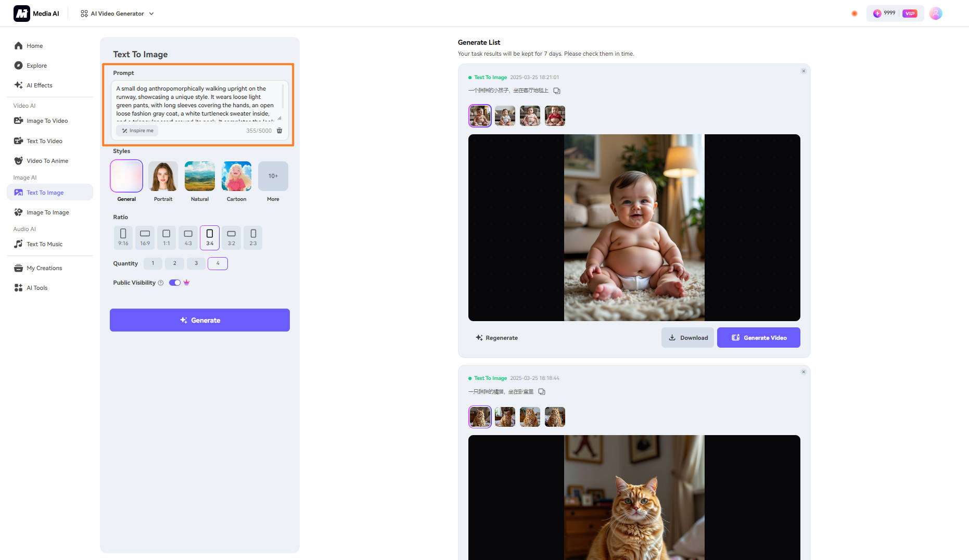Click the Download button
Image resolution: width=969 pixels, height=560 pixels.
coord(687,338)
